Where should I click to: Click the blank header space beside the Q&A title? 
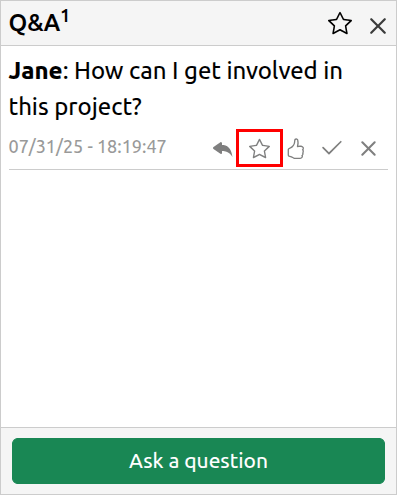198,23
